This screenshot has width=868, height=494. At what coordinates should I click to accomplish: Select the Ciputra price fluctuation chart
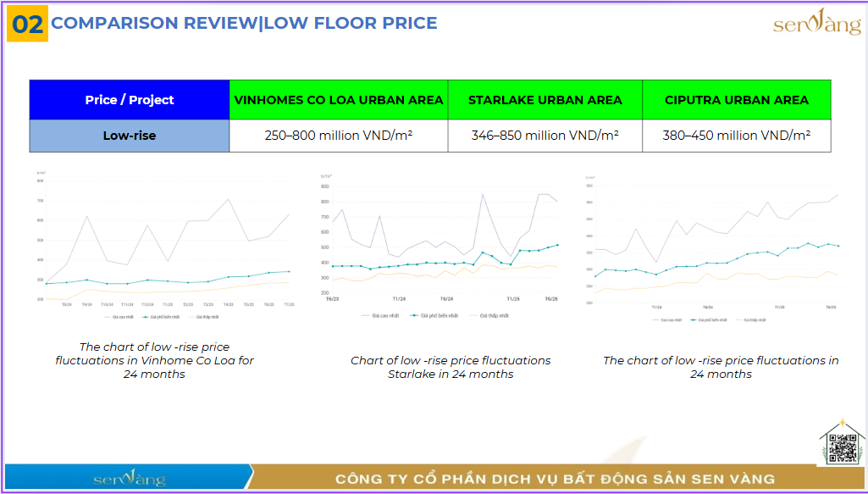(713, 248)
